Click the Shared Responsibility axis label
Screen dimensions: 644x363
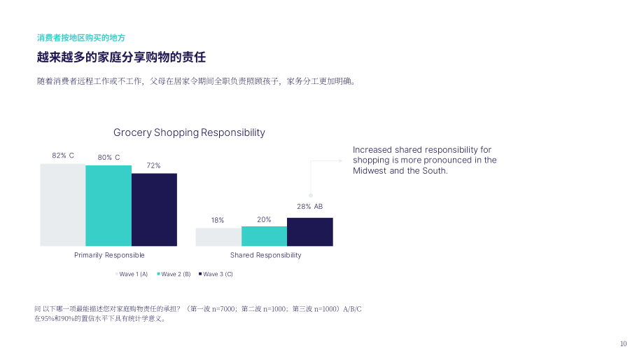coord(266,255)
